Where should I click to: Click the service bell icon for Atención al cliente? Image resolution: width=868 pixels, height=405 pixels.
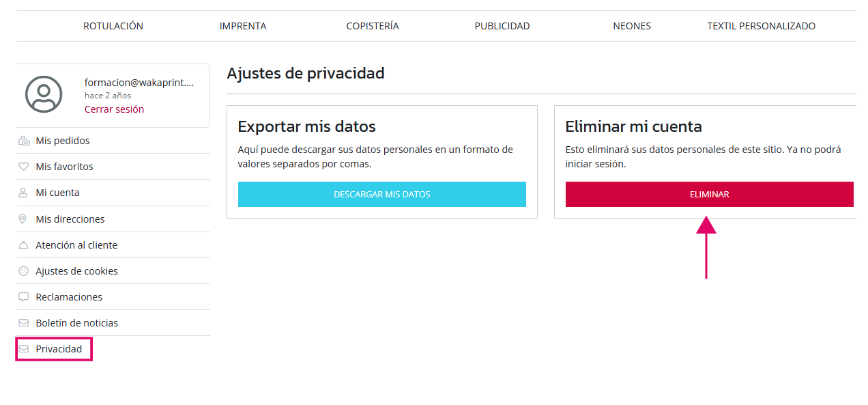click(x=23, y=245)
